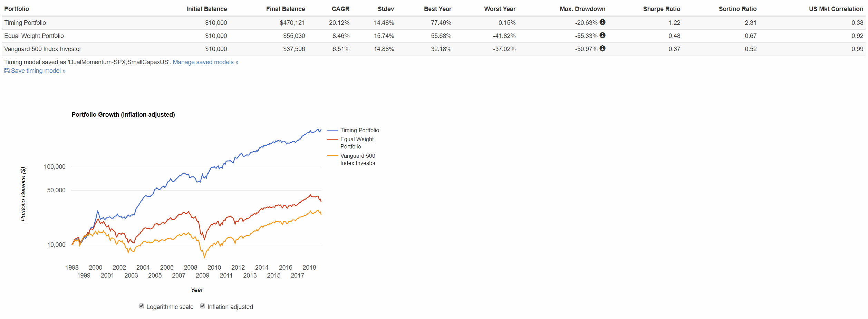Image resolution: width=868 pixels, height=319 pixels.
Task: Click the Timing Portfolio max drawdown info icon
Action: pyautogui.click(x=602, y=22)
